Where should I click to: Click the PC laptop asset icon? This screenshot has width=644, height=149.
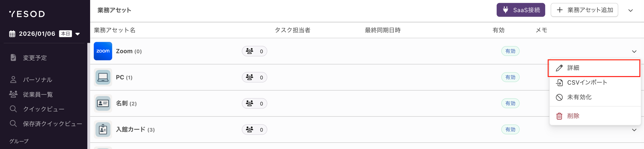tap(103, 77)
